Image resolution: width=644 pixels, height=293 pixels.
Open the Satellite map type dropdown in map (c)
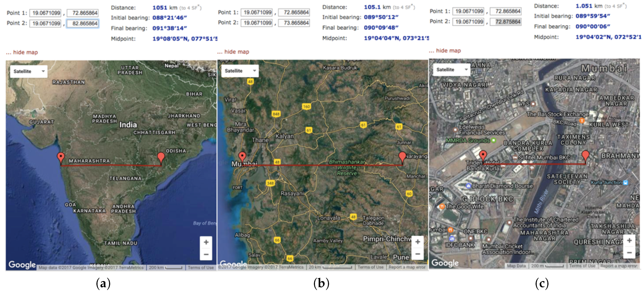pos(451,70)
